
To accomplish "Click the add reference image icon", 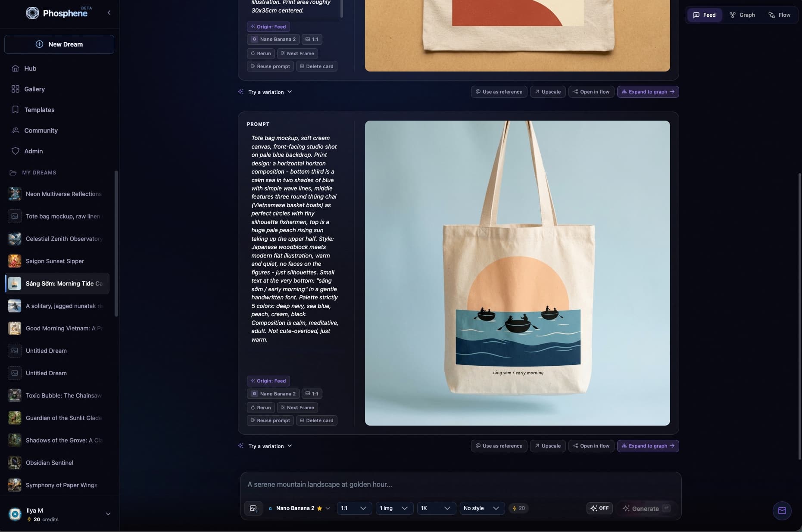I will (x=253, y=508).
